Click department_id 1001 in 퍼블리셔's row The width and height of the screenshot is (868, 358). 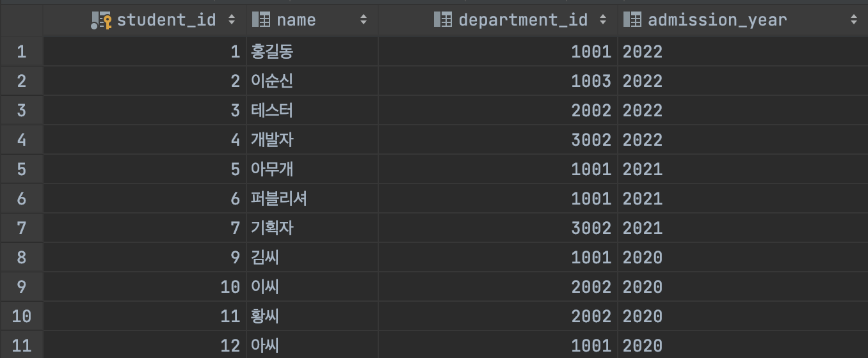coord(497,199)
